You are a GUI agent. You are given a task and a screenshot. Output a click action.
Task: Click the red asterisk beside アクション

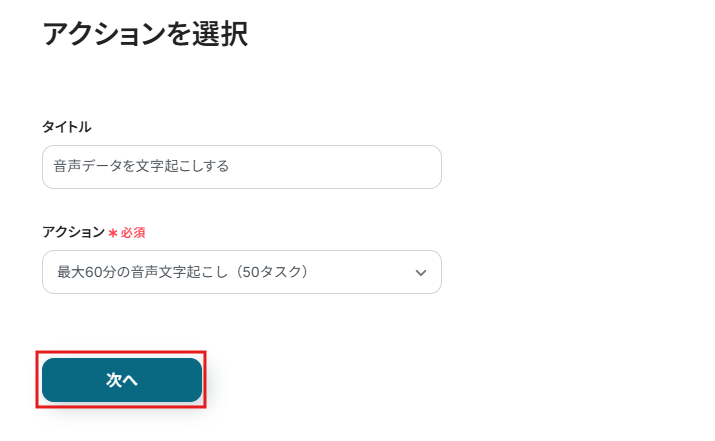(x=112, y=232)
